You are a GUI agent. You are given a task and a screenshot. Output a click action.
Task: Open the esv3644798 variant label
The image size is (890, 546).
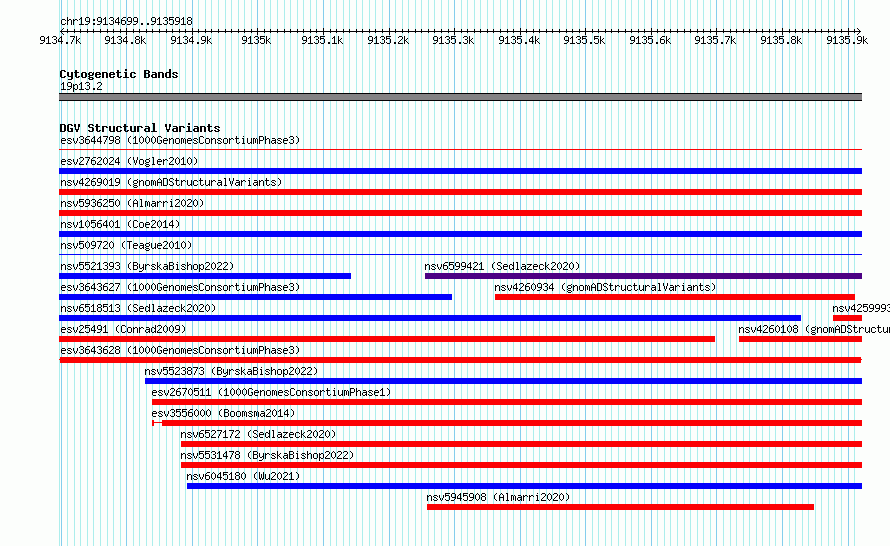click(x=180, y=140)
